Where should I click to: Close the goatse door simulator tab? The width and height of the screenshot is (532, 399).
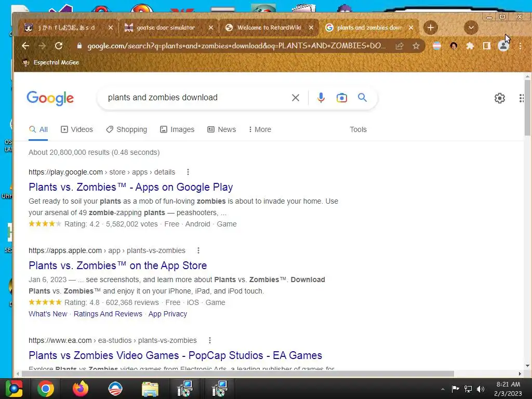211,28
